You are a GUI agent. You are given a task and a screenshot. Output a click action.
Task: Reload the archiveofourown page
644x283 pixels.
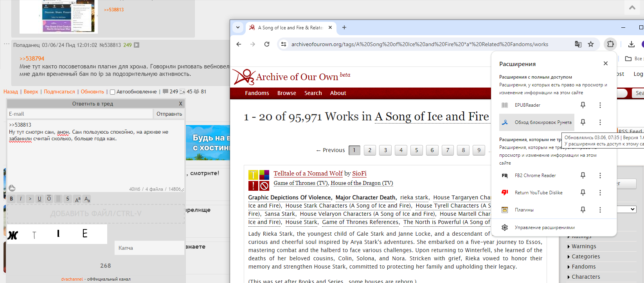point(267,44)
